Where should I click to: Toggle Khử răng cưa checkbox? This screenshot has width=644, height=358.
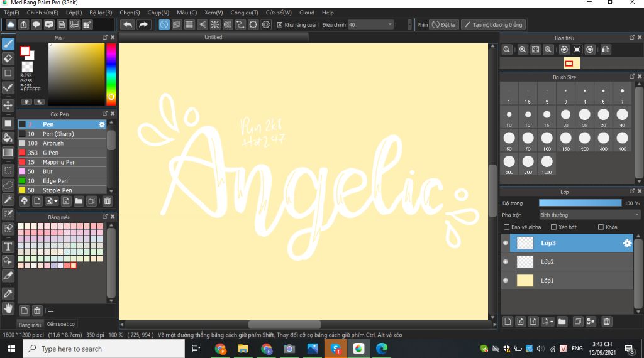[280, 25]
